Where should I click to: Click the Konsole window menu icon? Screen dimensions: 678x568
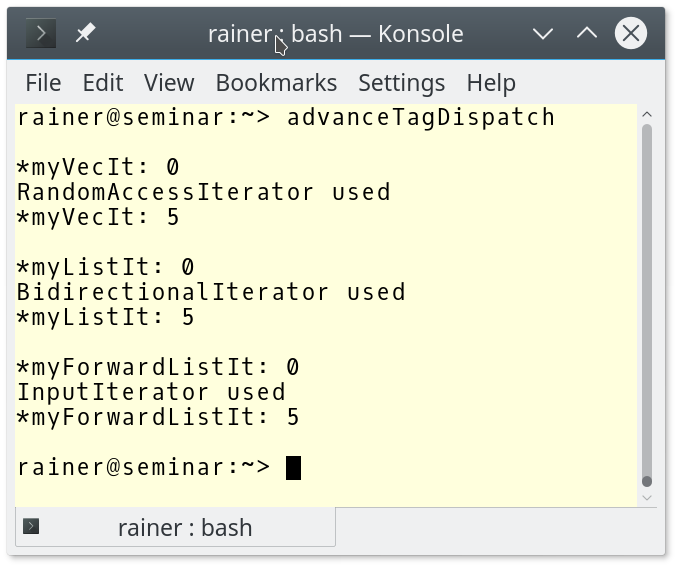(x=41, y=33)
